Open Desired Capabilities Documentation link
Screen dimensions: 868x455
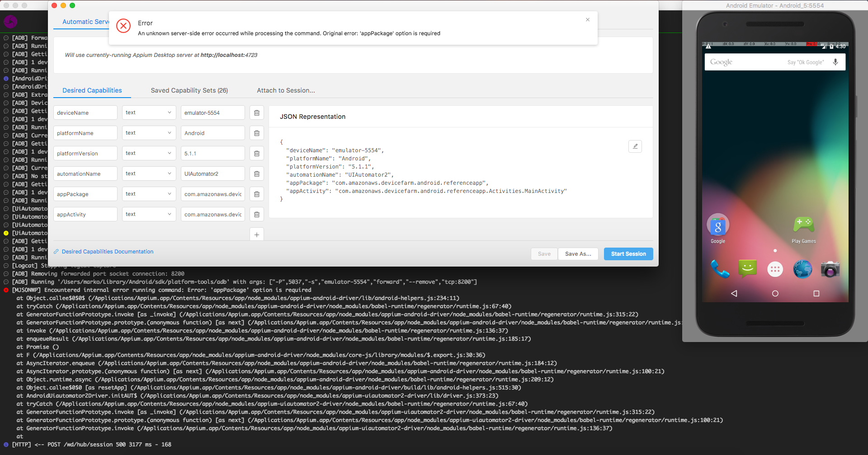[108, 252]
